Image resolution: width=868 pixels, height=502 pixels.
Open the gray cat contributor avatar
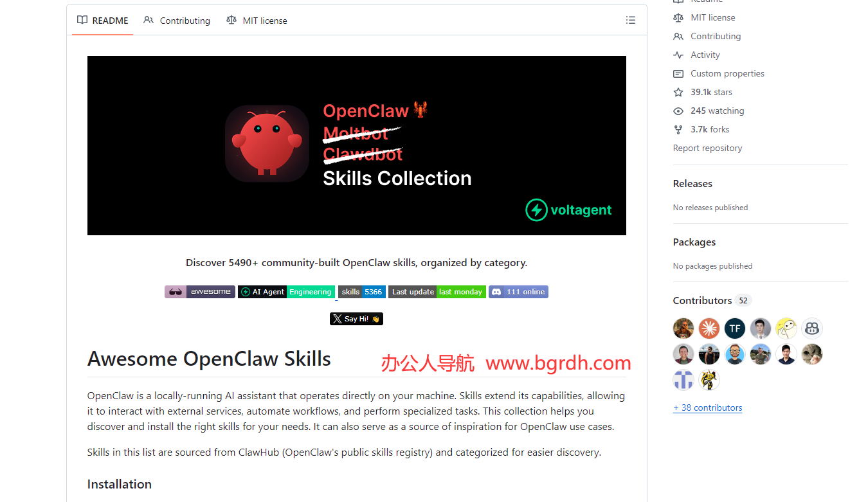point(812,354)
